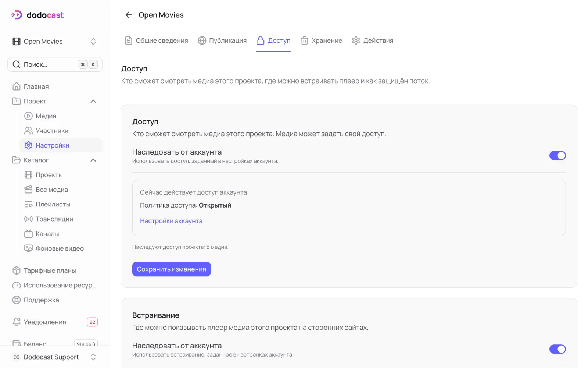Click the Трансляции broadcast icon

coord(28,219)
